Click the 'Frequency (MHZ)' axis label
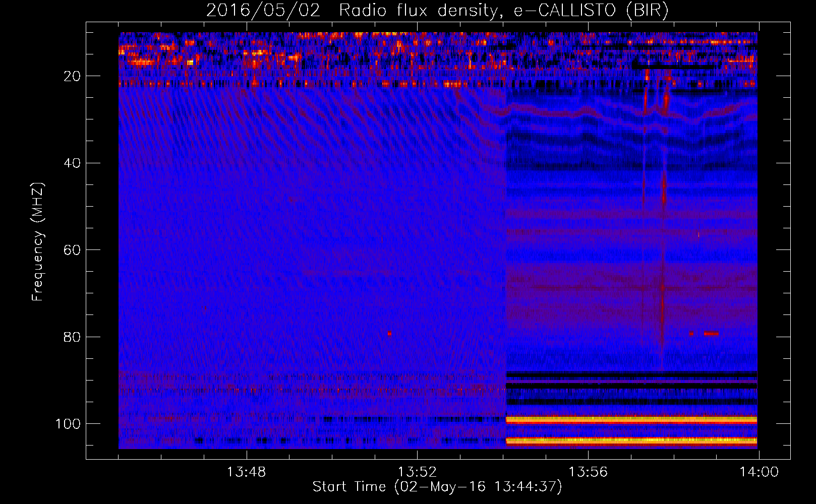Image resolution: width=816 pixels, height=504 pixels. [38, 241]
